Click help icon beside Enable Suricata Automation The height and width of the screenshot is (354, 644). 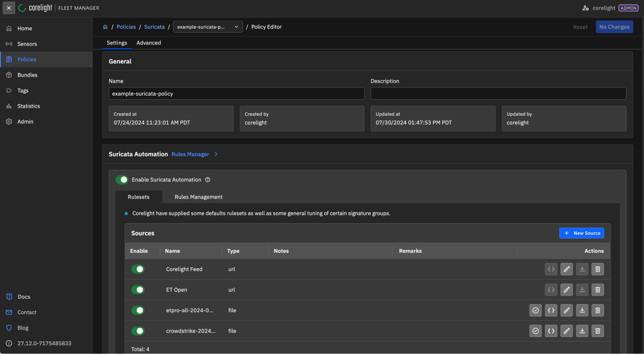[x=207, y=180]
